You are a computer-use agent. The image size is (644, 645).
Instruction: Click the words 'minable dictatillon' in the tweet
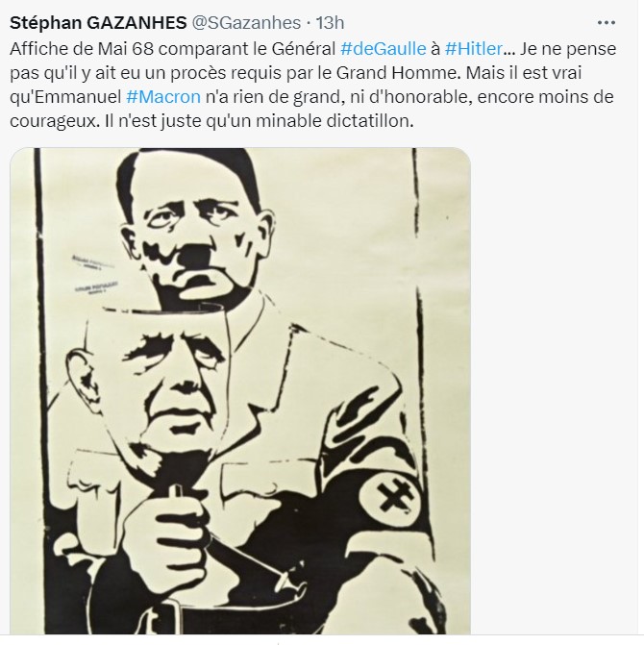(334, 121)
